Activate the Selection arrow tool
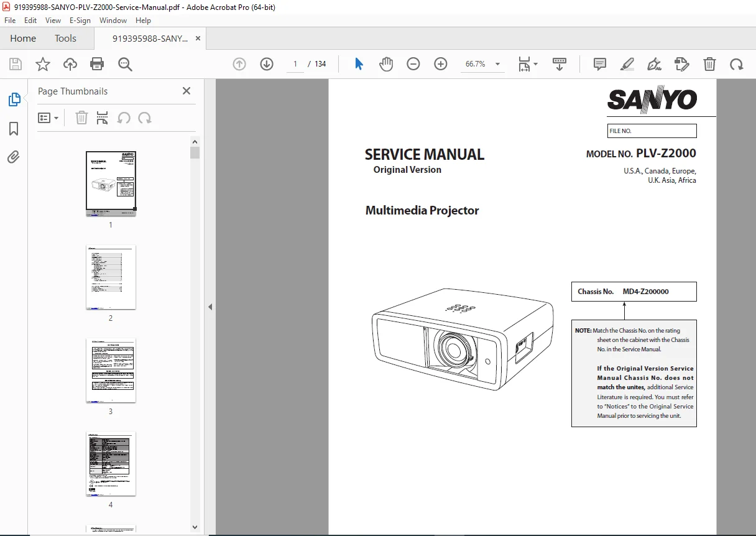The width and height of the screenshot is (756, 536). tap(359, 64)
